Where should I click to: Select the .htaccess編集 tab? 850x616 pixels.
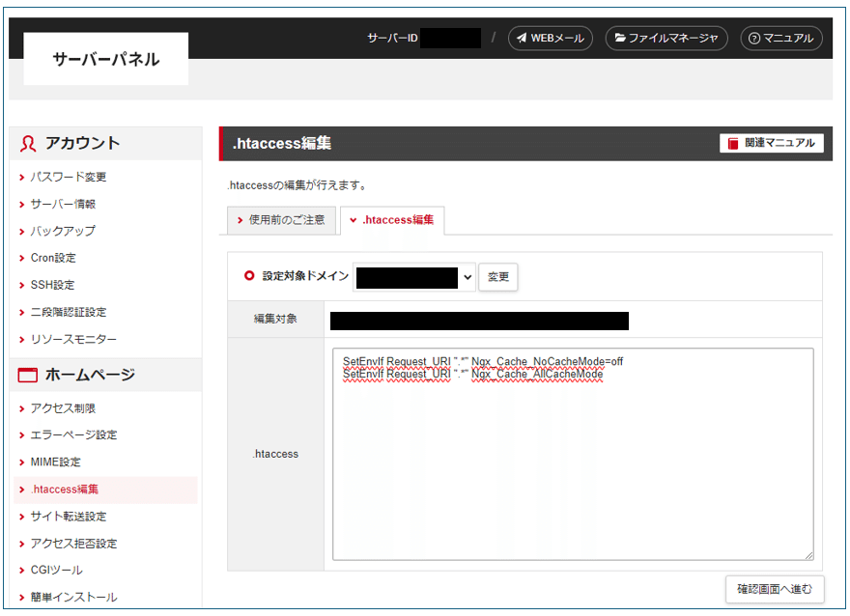coord(392,220)
